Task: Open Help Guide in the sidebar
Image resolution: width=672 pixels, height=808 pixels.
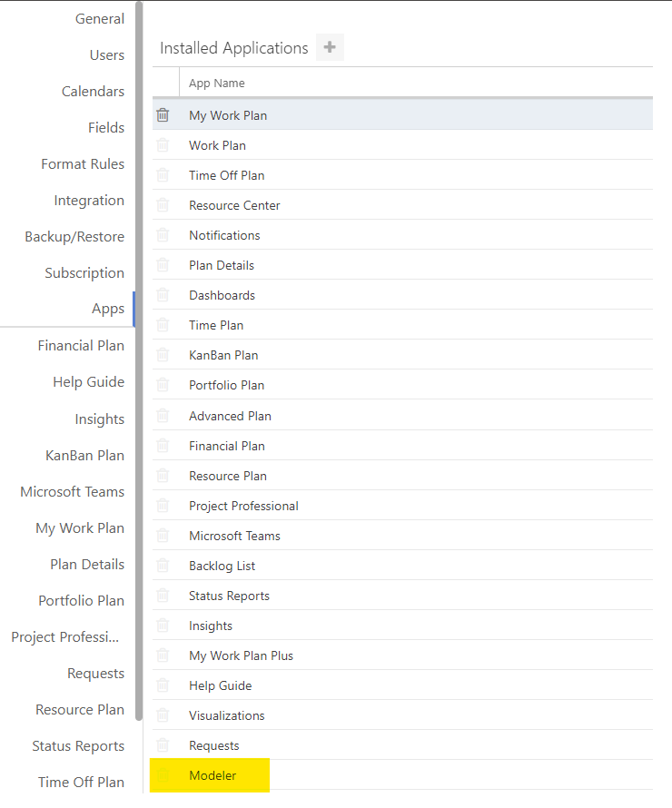Action: click(88, 382)
